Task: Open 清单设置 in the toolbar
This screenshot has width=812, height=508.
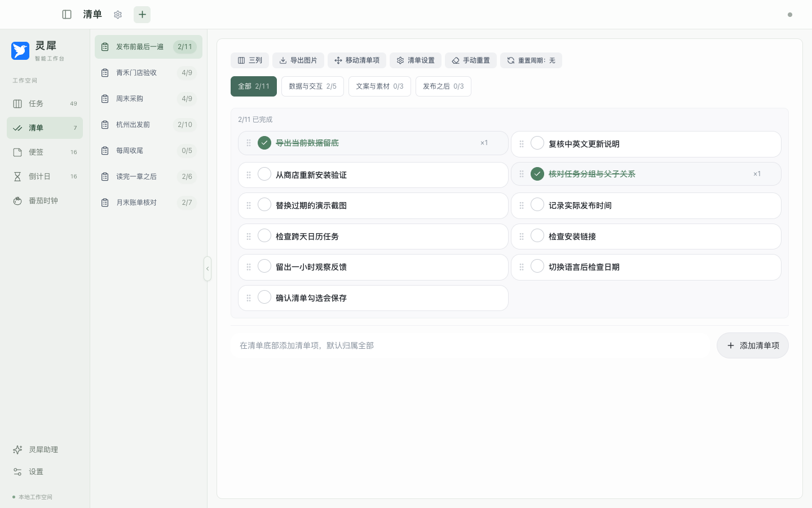Action: pos(416,60)
